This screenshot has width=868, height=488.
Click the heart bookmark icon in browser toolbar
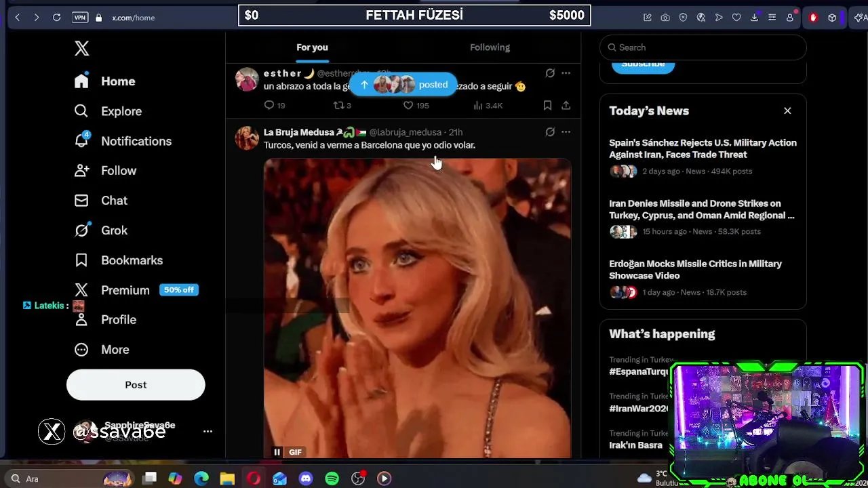coord(736,18)
